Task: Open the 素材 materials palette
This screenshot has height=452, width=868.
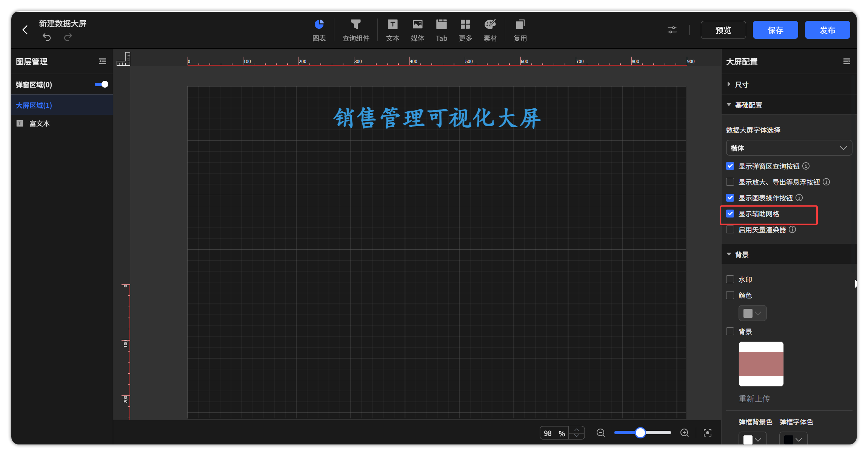Action: click(x=490, y=30)
